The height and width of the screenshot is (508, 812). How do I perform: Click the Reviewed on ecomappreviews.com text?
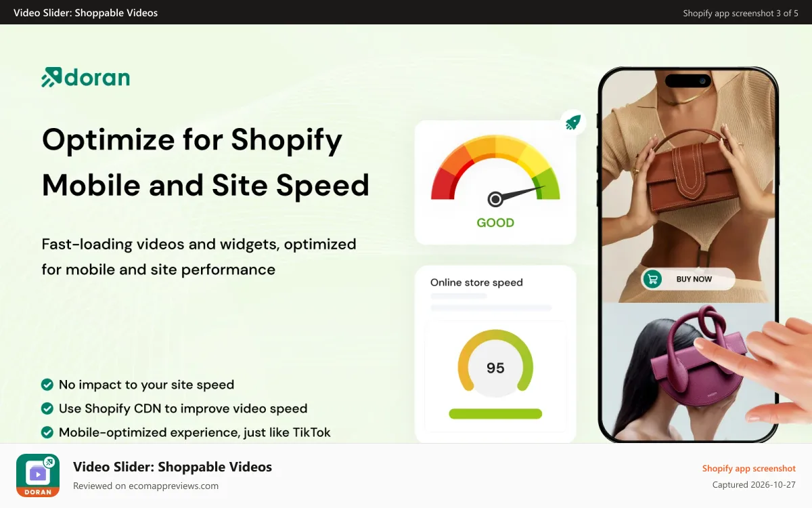145,486
